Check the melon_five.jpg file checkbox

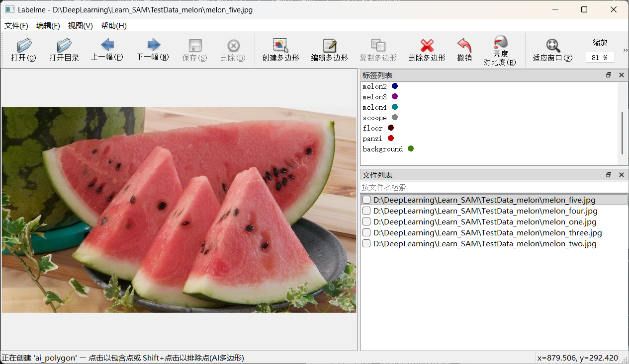point(366,199)
